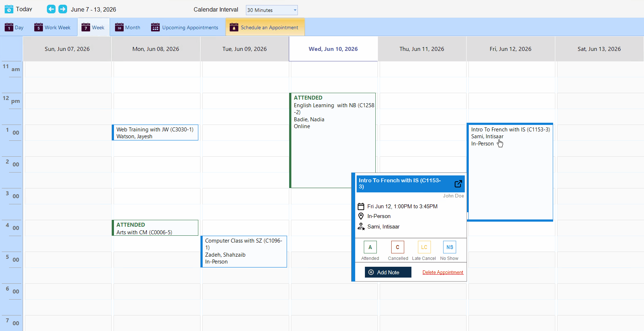Click the Sat, Jun 13, 2026 header

click(x=599, y=49)
